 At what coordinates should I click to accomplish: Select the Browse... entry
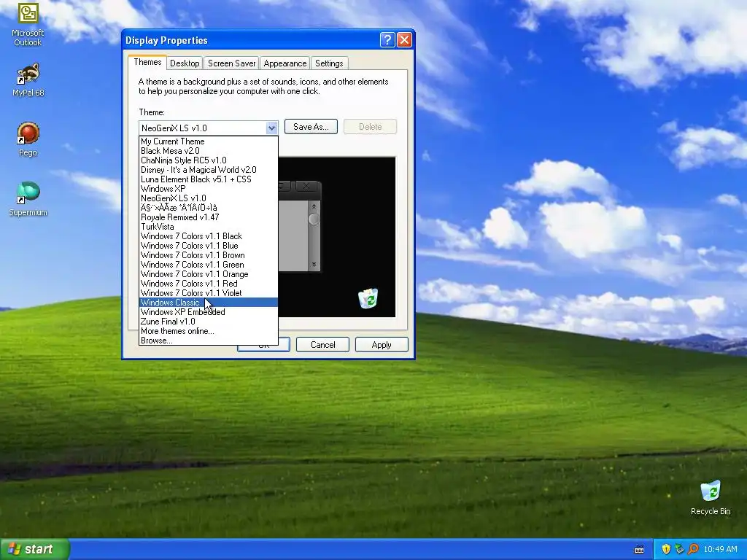[208, 341]
